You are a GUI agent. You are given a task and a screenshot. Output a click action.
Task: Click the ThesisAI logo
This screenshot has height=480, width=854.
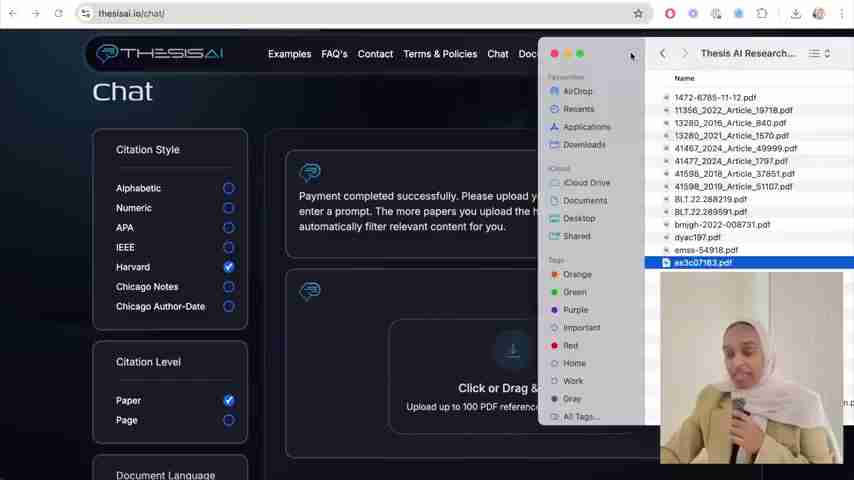(159, 53)
